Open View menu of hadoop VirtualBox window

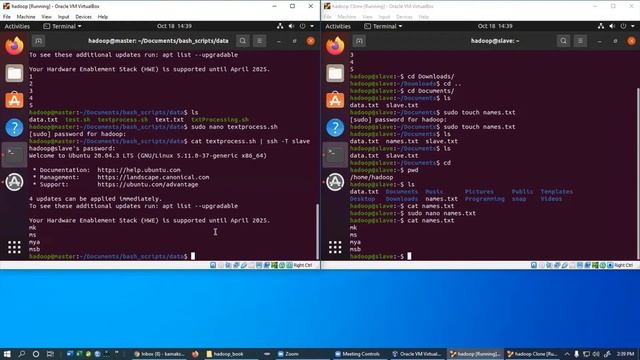point(47,17)
